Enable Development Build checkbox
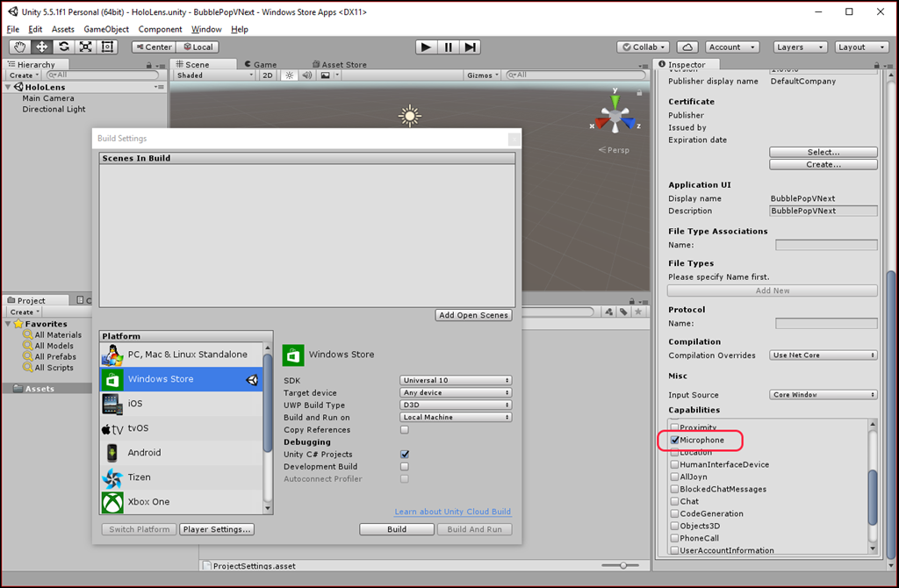 (405, 467)
